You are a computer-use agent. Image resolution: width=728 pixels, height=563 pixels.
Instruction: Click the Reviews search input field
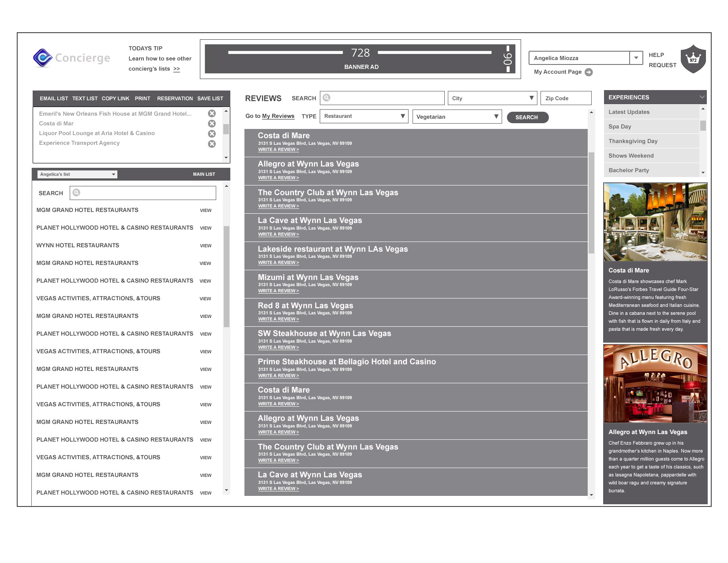click(x=382, y=98)
